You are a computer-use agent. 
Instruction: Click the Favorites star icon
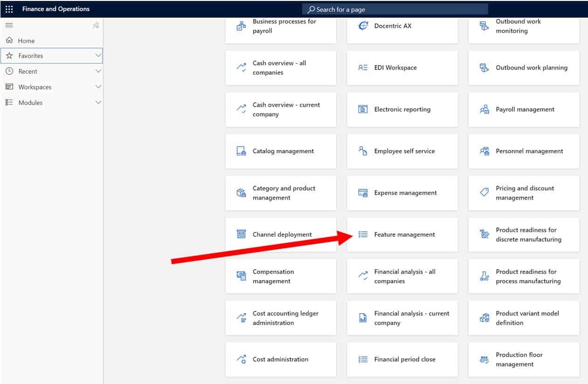click(9, 55)
